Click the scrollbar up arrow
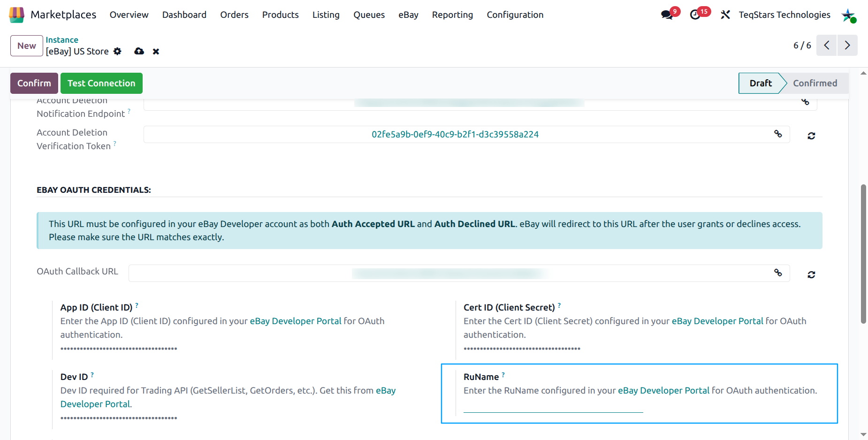868x440 pixels. pos(863,73)
